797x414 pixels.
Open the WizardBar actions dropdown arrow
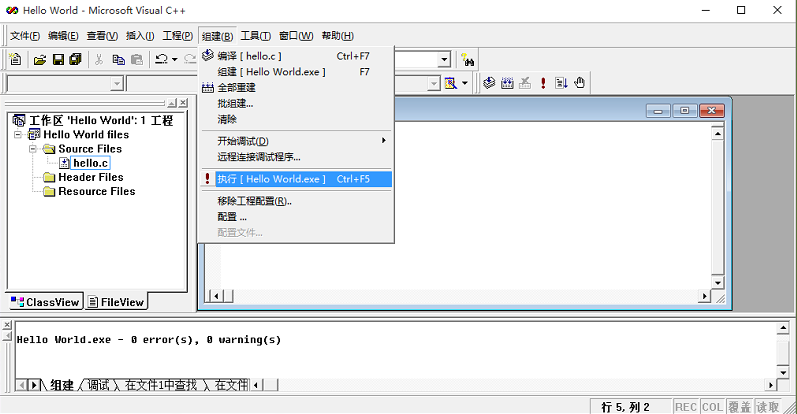pyautogui.click(x=465, y=83)
